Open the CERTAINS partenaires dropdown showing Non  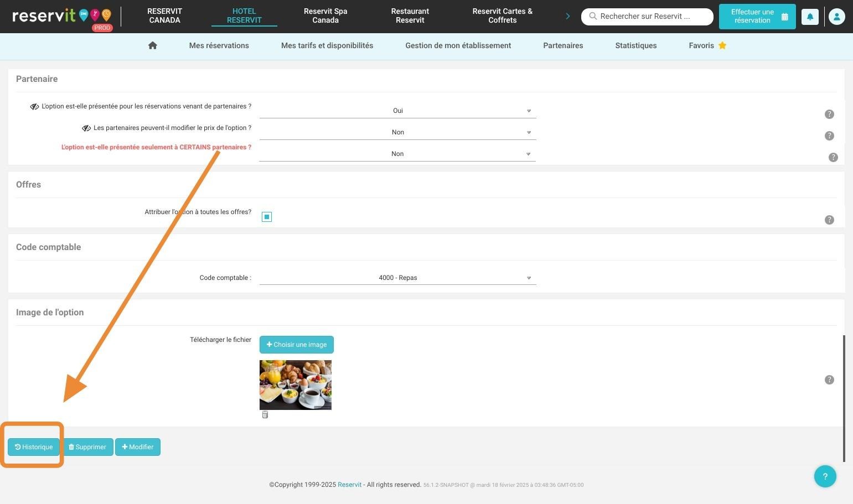click(x=397, y=154)
